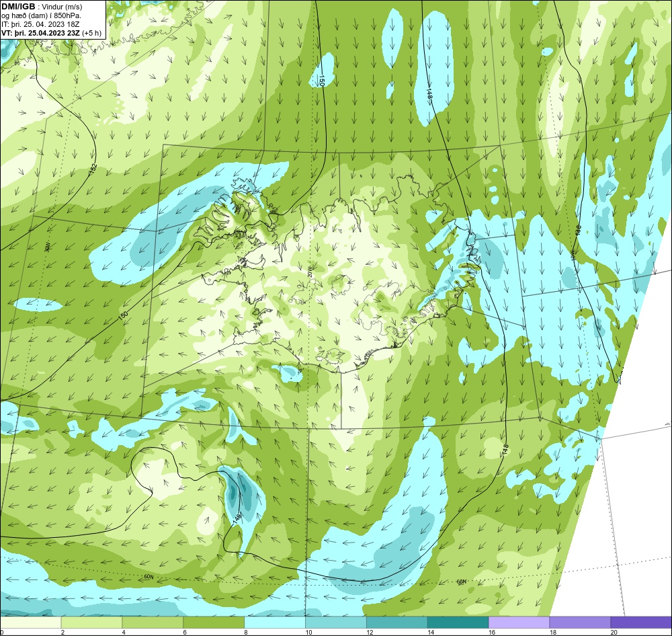Screen dimensions: 672x636
Task: Click the '146' contour label
Action: tap(577, 231)
